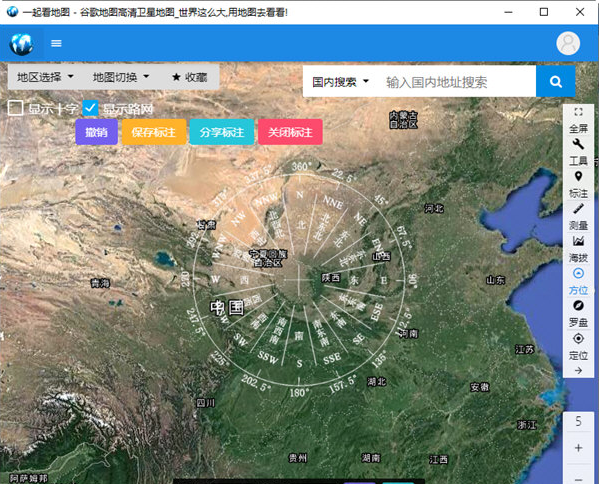Toggle the 方位 bearing tool
This screenshot has height=484, width=600.
[578, 273]
